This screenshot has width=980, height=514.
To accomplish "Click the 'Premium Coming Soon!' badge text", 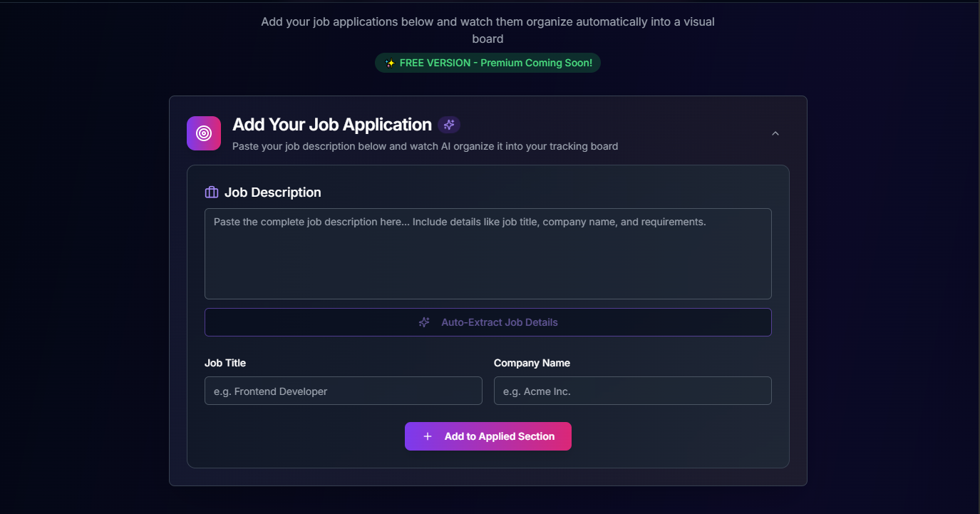I will [536, 63].
